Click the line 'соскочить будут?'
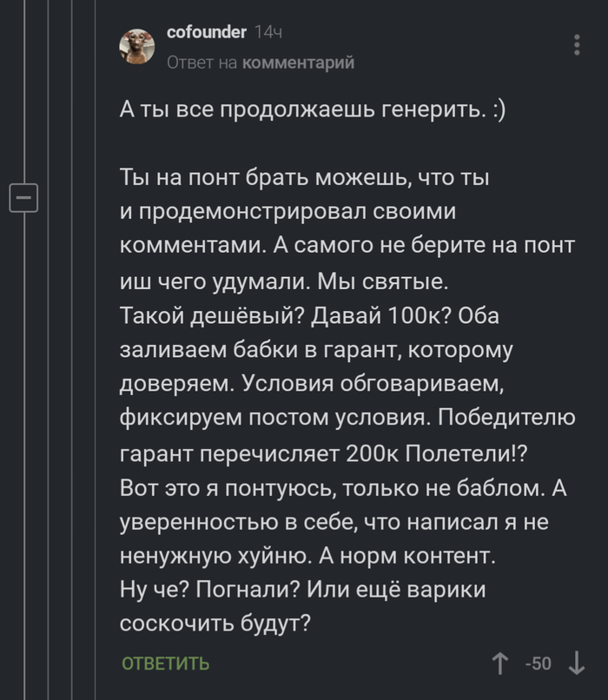This screenshot has width=608, height=700. [214, 623]
